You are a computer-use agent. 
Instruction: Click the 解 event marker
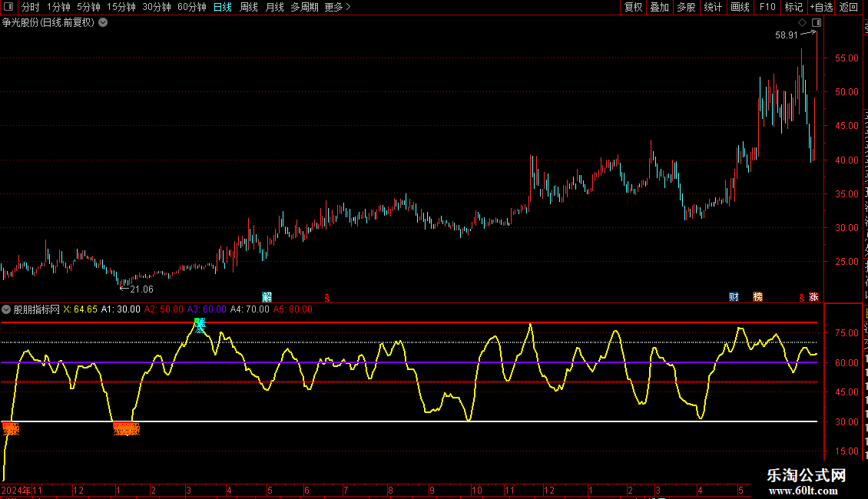coord(267,297)
